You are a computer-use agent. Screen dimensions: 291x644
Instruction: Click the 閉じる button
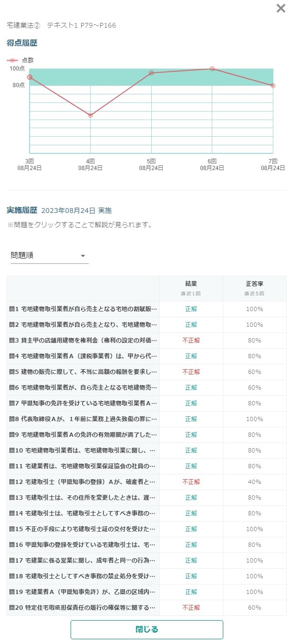pos(147,629)
